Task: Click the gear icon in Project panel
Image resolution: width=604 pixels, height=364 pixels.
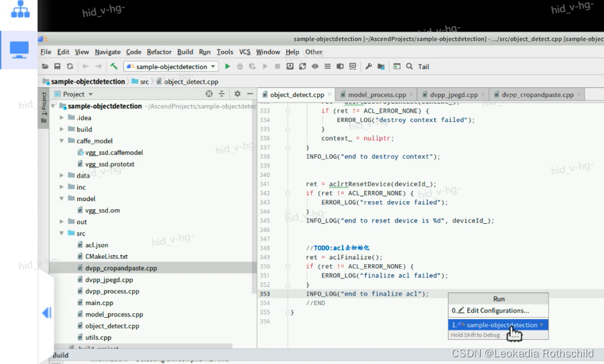Action: coord(238,94)
